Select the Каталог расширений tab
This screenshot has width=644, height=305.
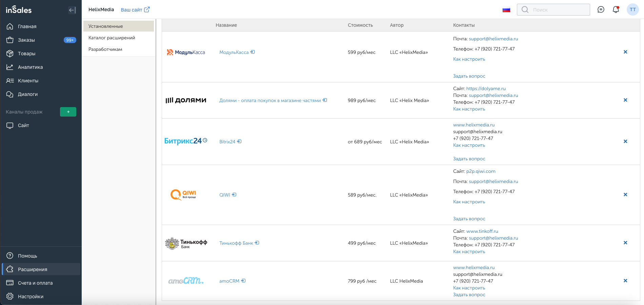click(119, 38)
